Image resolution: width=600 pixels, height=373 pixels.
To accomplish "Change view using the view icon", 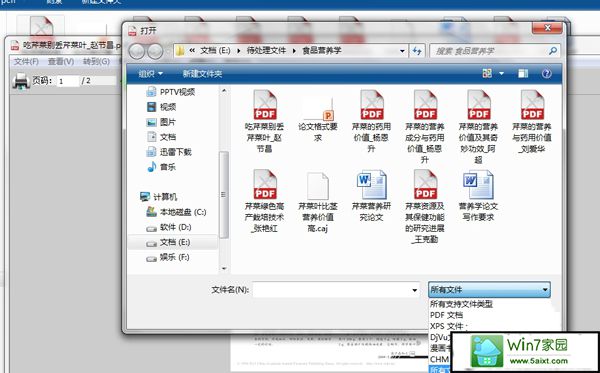I will coord(487,73).
